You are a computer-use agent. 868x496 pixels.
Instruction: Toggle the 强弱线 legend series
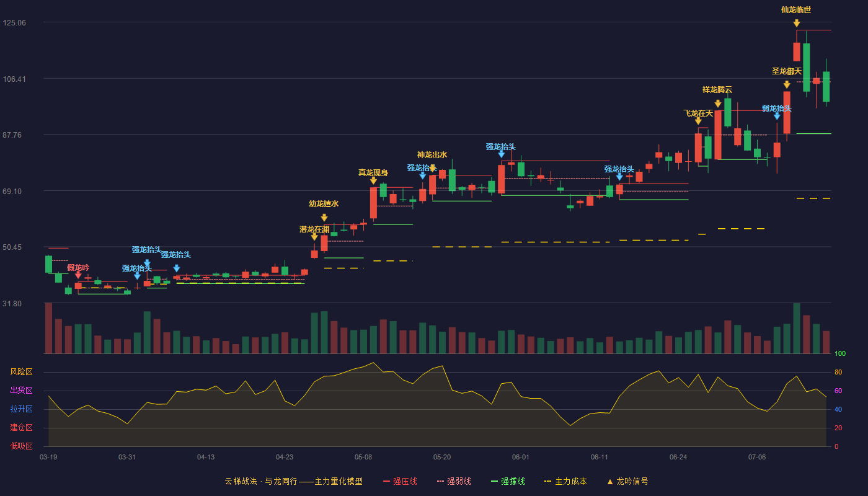click(454, 481)
